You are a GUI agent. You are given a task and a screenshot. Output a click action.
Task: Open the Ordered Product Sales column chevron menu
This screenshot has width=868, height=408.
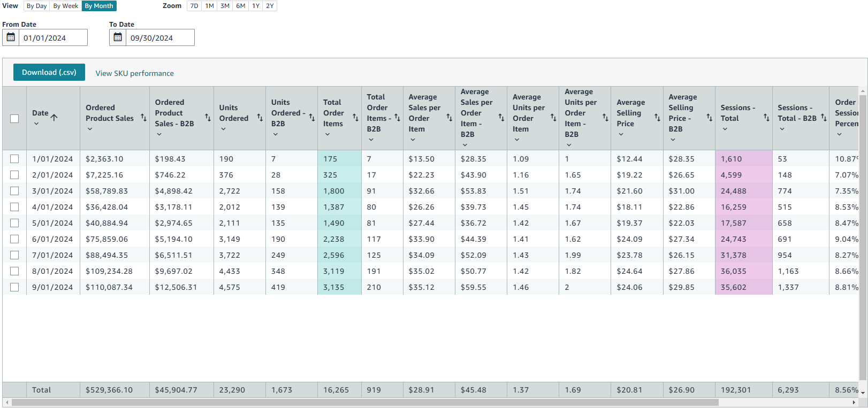90,129
